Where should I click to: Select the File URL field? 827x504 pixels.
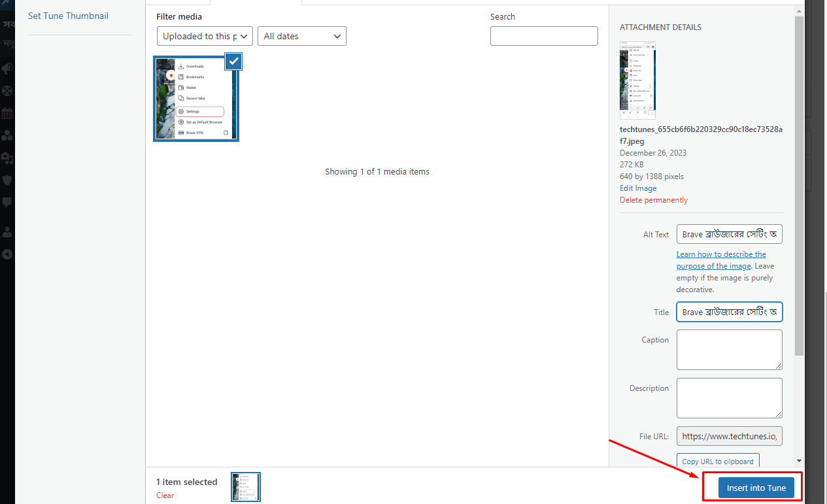click(x=729, y=436)
